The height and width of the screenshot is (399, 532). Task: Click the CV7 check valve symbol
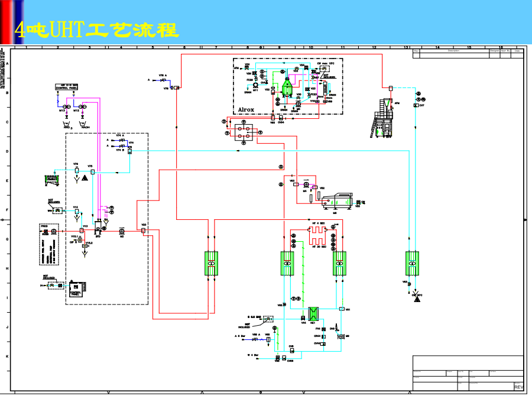click(416, 106)
